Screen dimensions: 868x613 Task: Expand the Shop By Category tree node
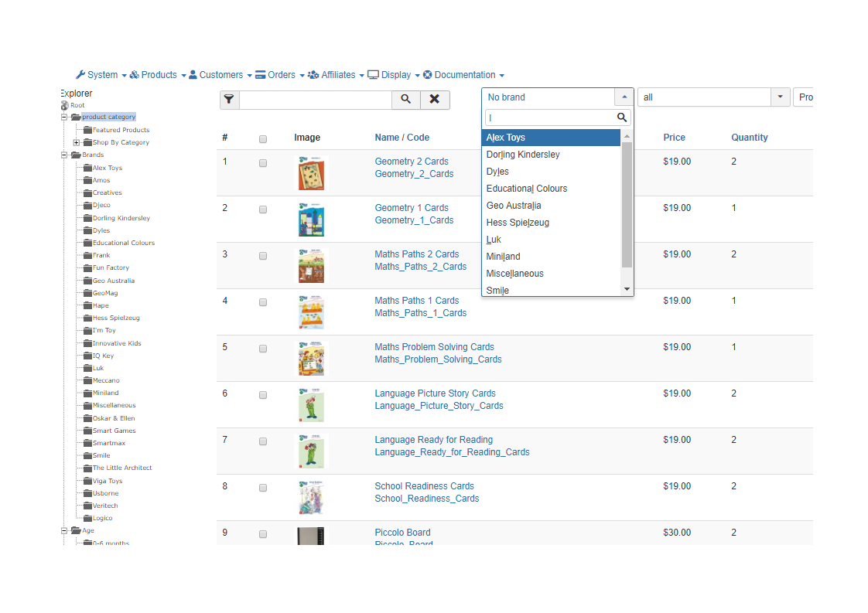pyautogui.click(x=76, y=142)
